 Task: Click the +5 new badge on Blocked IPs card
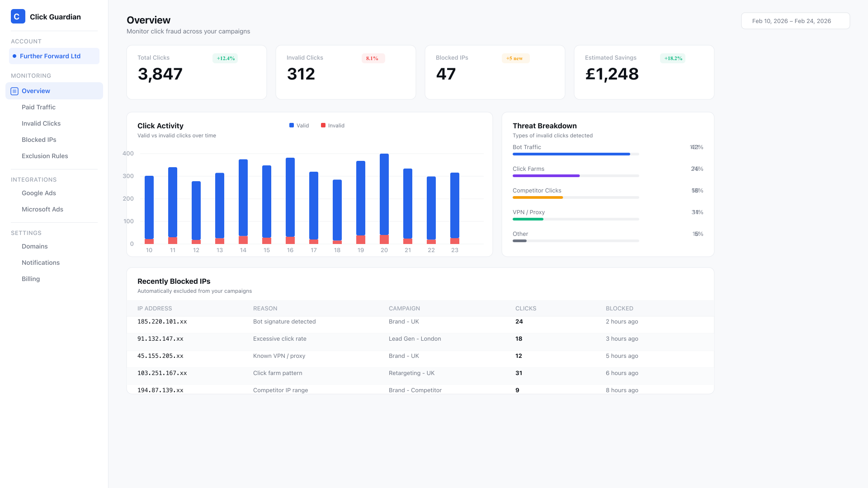tap(515, 58)
